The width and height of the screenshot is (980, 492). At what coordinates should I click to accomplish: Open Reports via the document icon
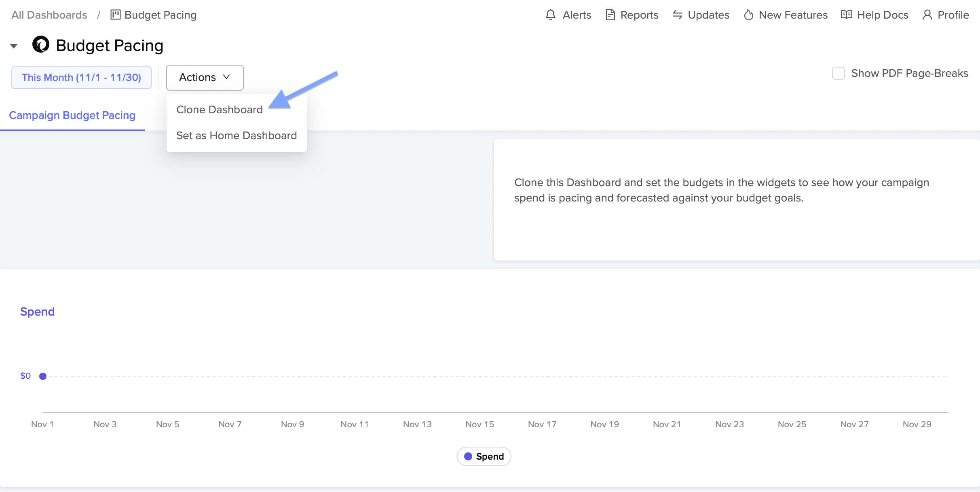point(610,15)
